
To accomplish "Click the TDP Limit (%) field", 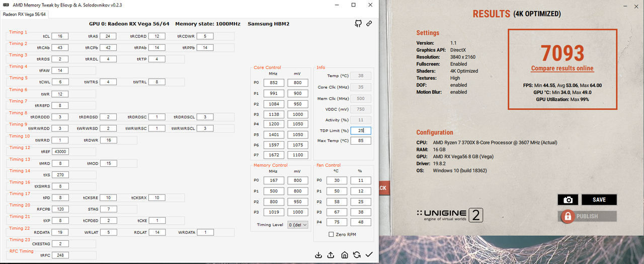I will 361,130.
